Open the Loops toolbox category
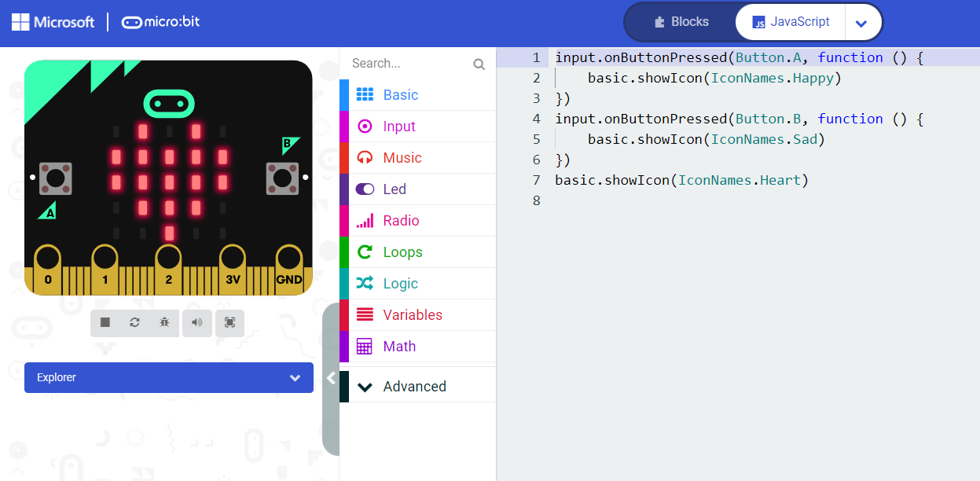Viewport: 980px width, 481px height. [417, 252]
